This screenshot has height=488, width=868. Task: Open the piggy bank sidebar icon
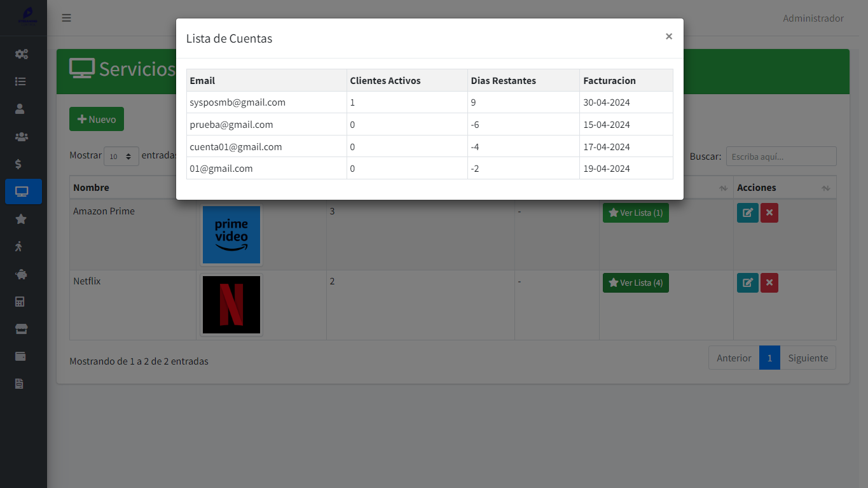[21, 274]
